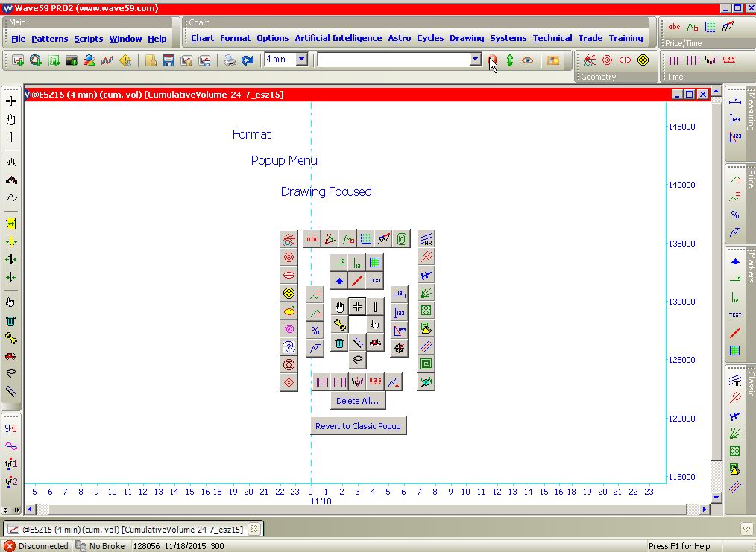Click the Delete All... button

[357, 401]
